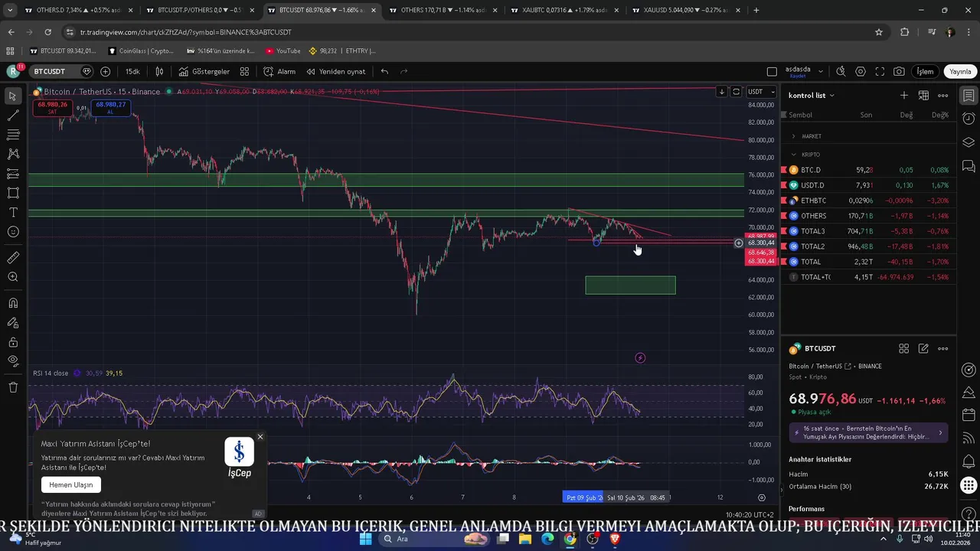Image resolution: width=980 pixels, height=551 pixels.
Task: Collapse the KRIPTO watchlist section
Action: (794, 155)
